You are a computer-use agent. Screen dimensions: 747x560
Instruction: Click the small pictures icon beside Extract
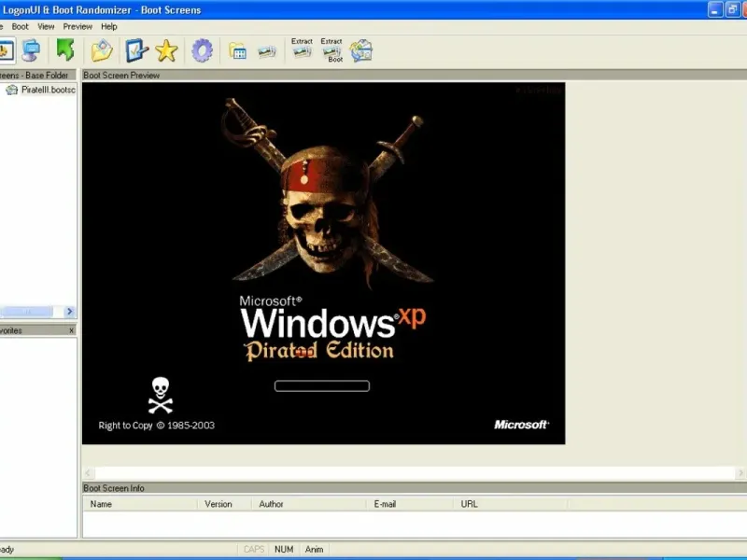click(267, 51)
